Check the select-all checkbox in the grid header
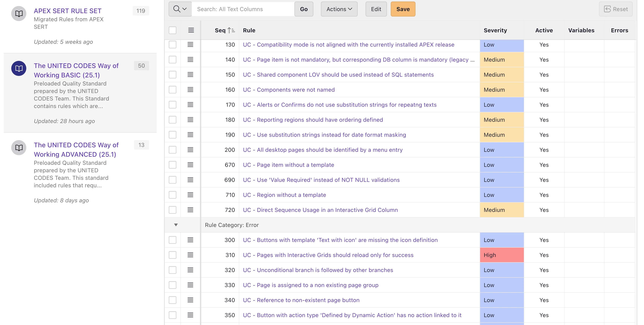 (x=173, y=30)
